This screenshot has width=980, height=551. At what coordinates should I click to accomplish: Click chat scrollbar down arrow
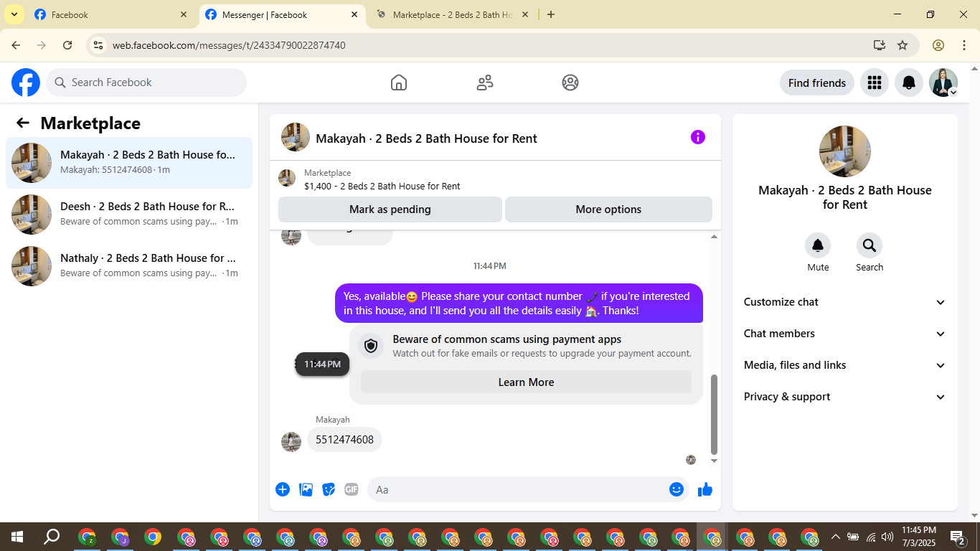pos(714,461)
